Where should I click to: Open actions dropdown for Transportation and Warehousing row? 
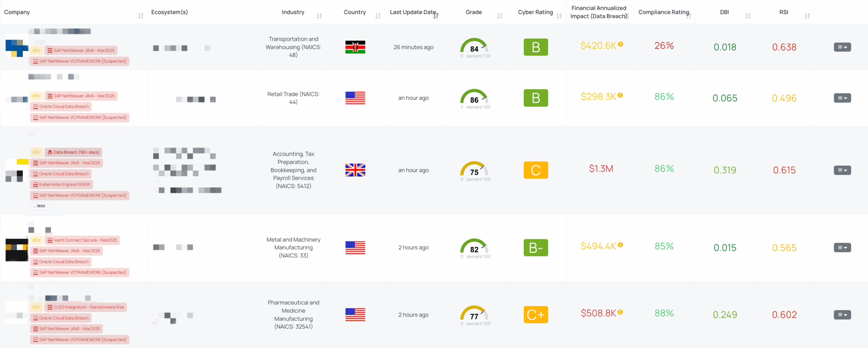842,47
